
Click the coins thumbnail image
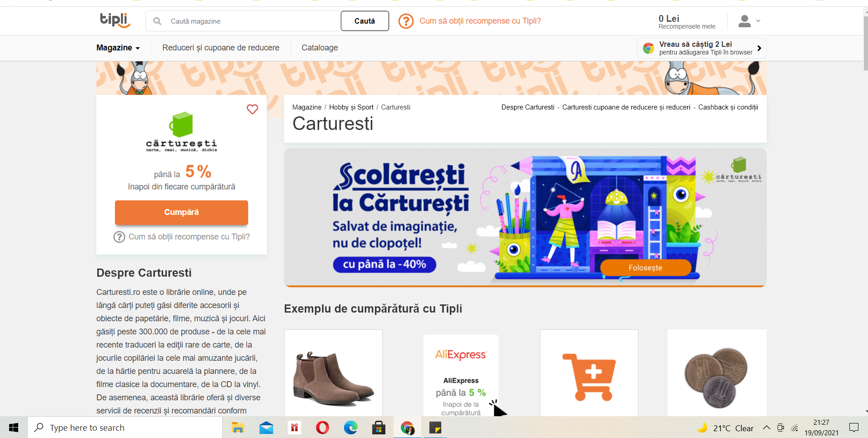717,373
